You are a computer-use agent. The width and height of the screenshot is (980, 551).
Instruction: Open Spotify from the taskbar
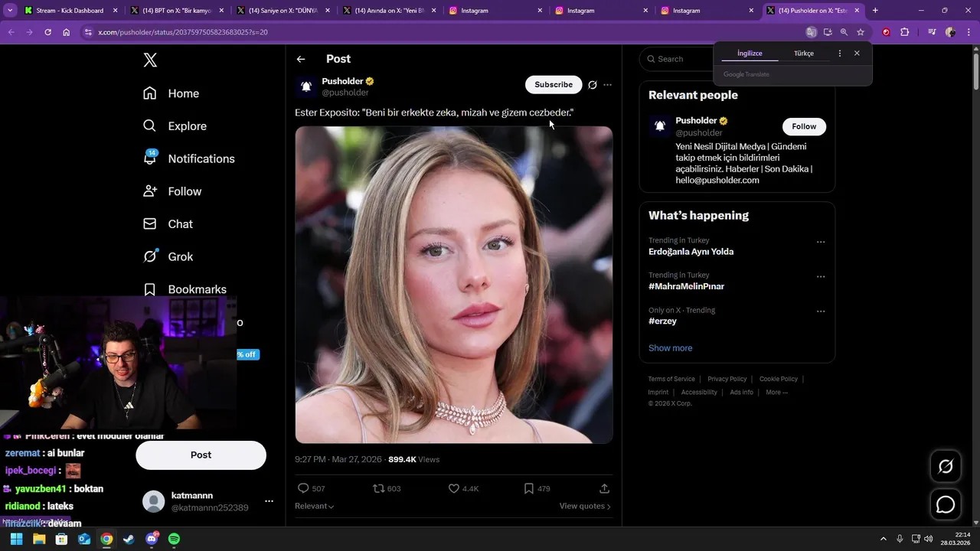click(x=174, y=539)
